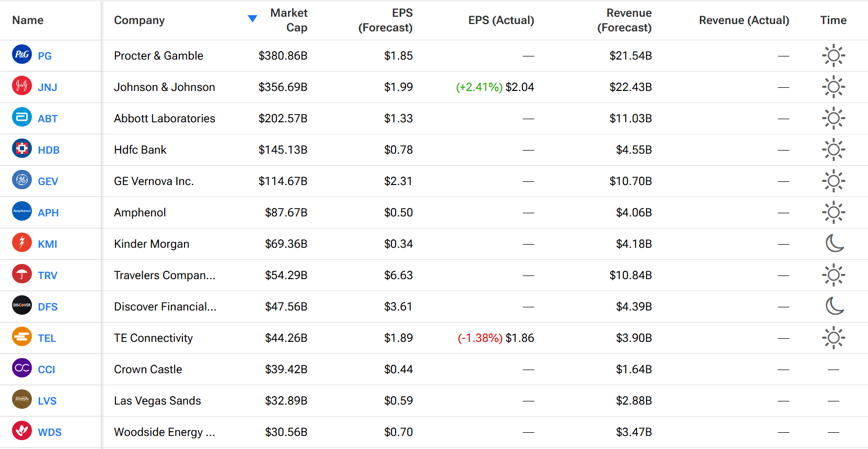Open the HDB ticker link
868x449 pixels.
49,150
